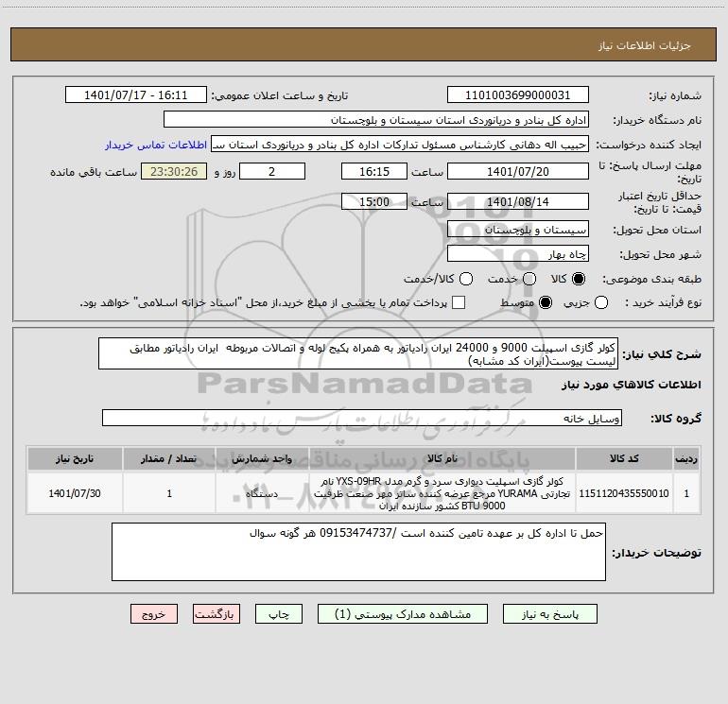This screenshot has width=728, height=704.
Task: Toggle the اسناد خزانه اسلامی payment checkbox
Action: [459, 302]
